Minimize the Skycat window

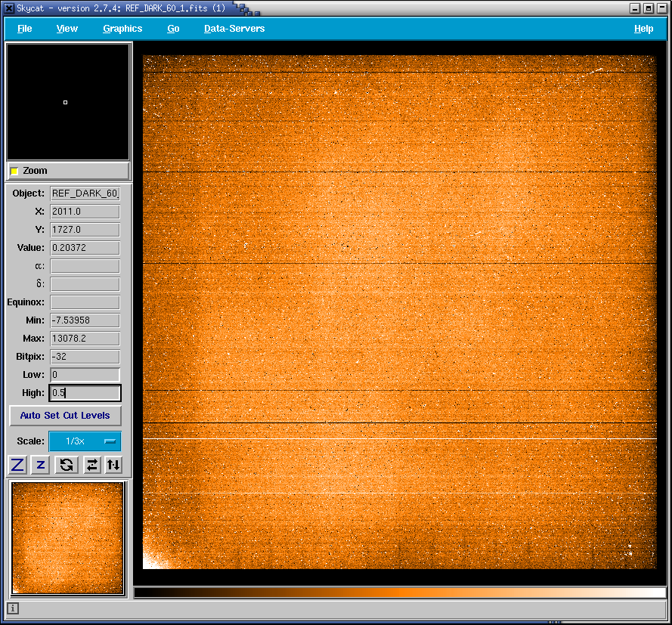635,8
